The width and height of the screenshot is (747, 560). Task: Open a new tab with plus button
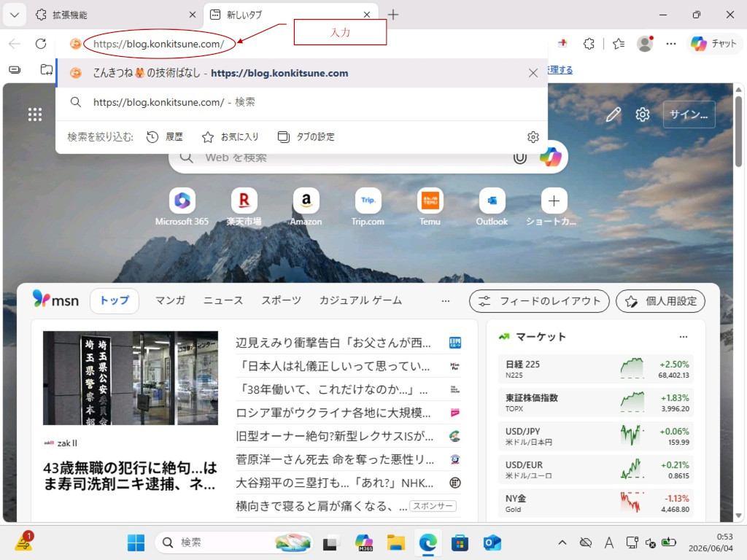click(x=393, y=15)
